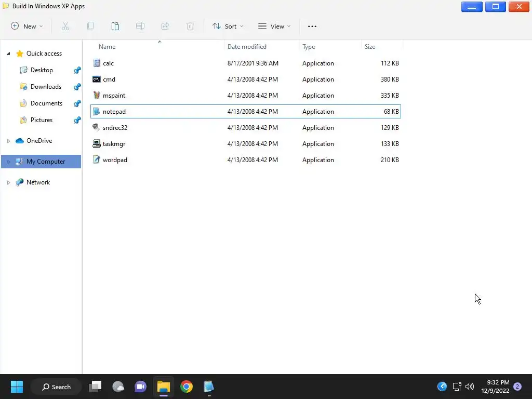
Task: Click the 380 KB size cell
Action: (390, 79)
